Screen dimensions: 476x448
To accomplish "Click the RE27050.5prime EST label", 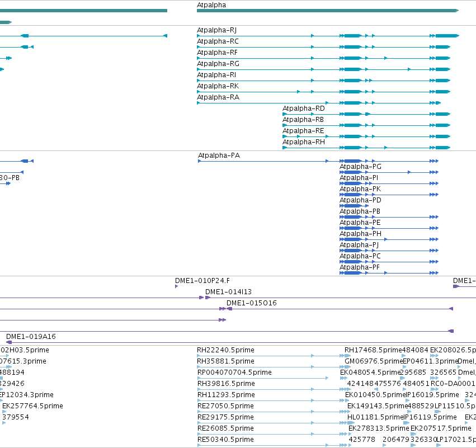I will [x=225, y=406].
